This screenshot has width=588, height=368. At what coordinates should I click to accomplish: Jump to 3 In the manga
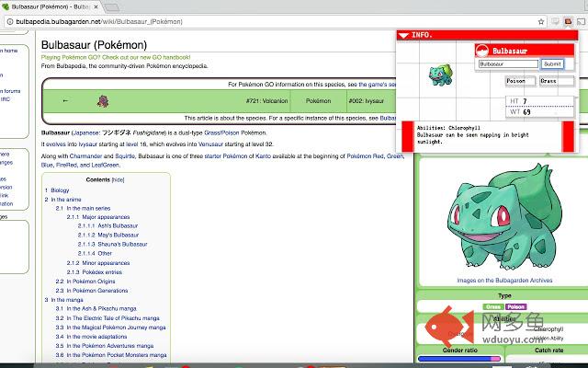coord(63,300)
